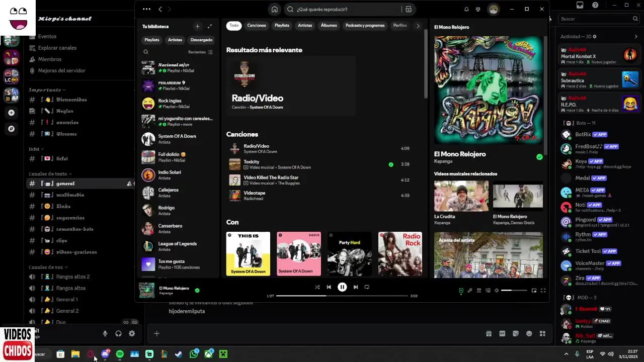Viewport: 644px width, 362px height.
Task: Select the Todo filter tab
Action: click(x=234, y=26)
